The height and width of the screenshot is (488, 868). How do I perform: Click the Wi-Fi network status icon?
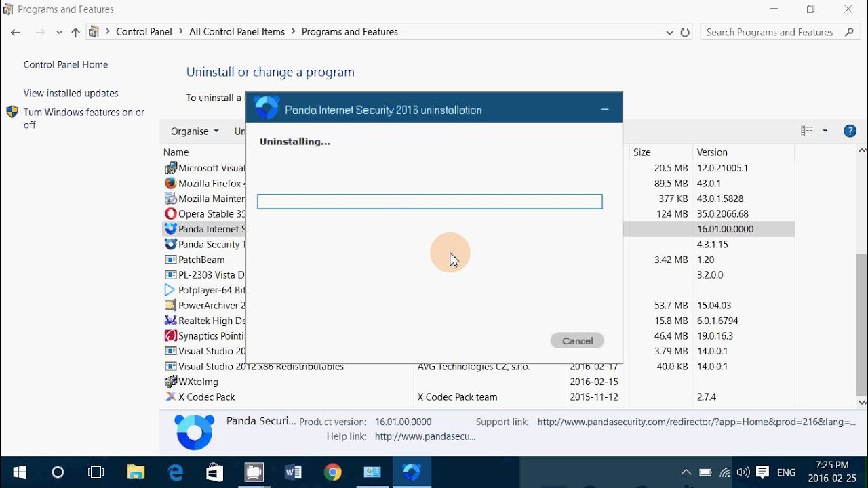tap(725, 472)
